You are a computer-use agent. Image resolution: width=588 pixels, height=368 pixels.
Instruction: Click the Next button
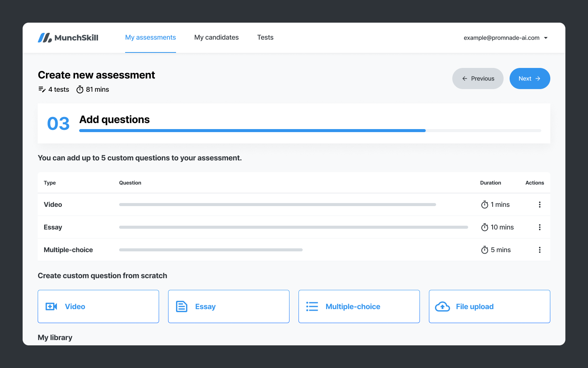(x=530, y=79)
